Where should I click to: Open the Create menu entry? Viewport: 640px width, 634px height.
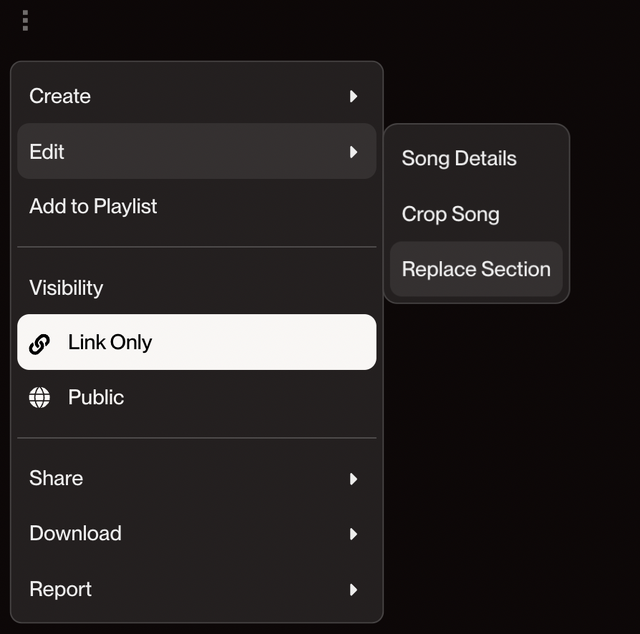pos(197,96)
